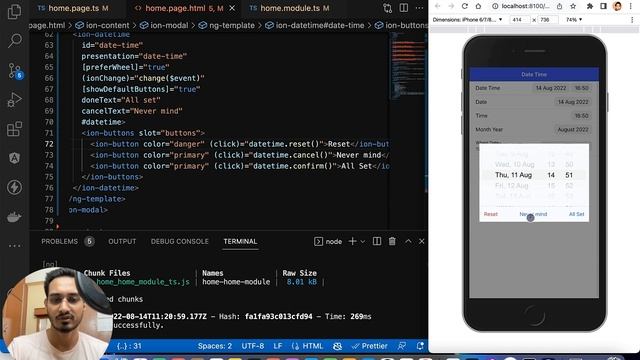Screen dimensions: 640x360
Task: Click the open changes compare icon
Action: (387, 8)
